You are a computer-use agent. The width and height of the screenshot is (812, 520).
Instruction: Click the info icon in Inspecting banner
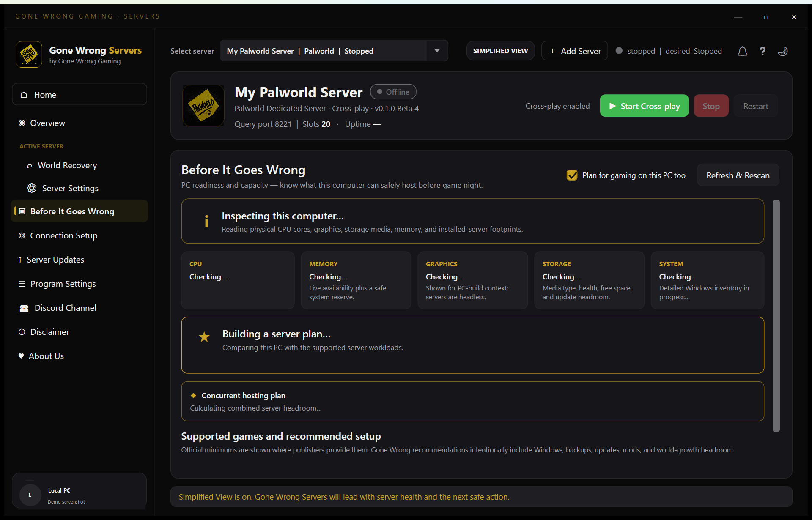[206, 221]
